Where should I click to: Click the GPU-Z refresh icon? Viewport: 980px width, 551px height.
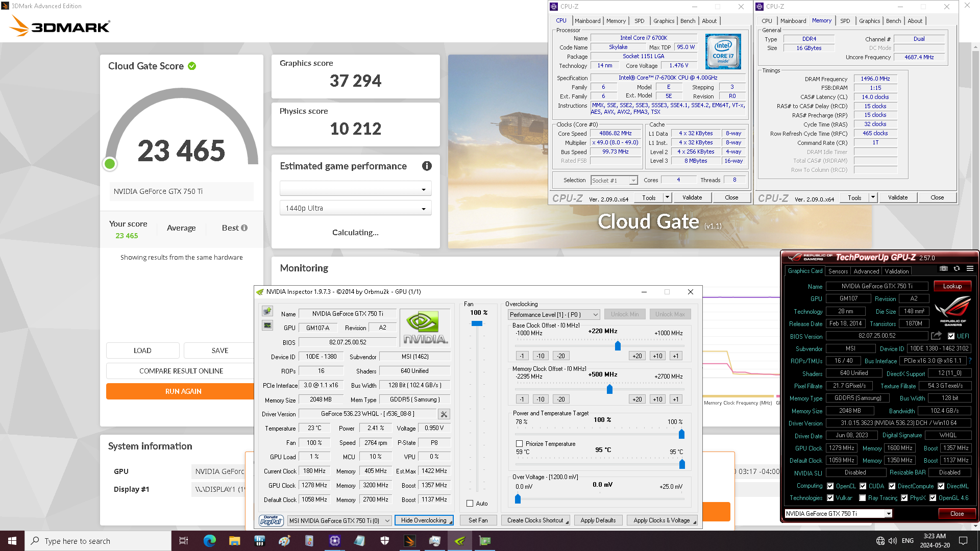(957, 268)
